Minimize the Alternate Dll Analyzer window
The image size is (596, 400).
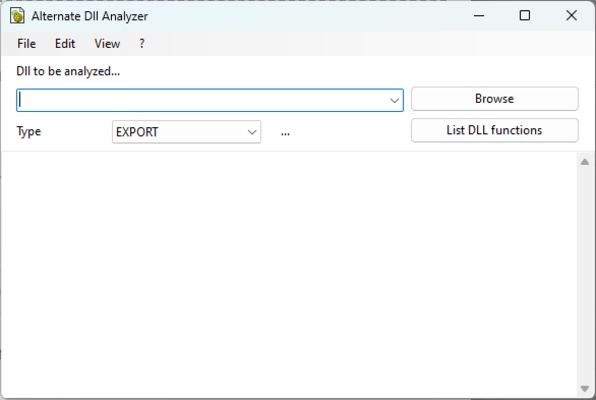coord(479,16)
